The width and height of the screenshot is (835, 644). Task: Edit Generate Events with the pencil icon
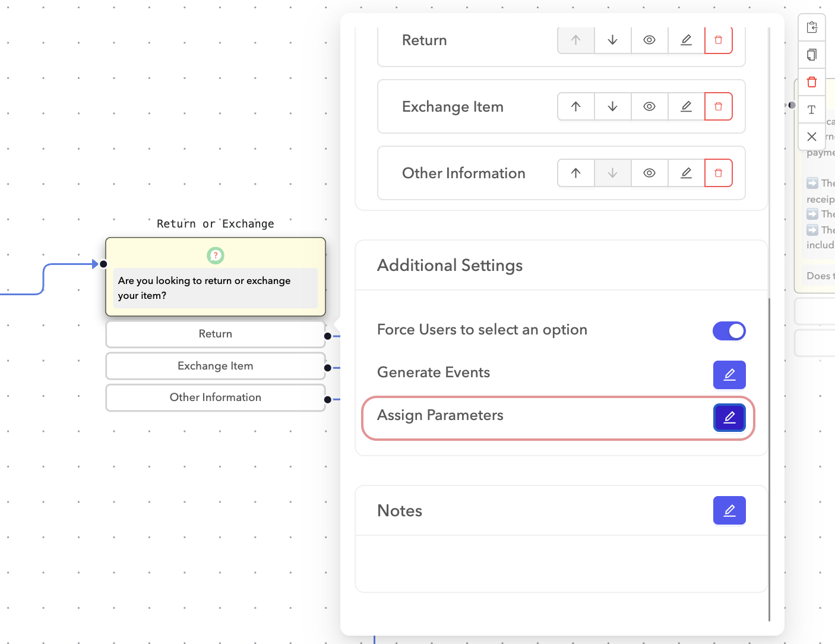tap(729, 375)
